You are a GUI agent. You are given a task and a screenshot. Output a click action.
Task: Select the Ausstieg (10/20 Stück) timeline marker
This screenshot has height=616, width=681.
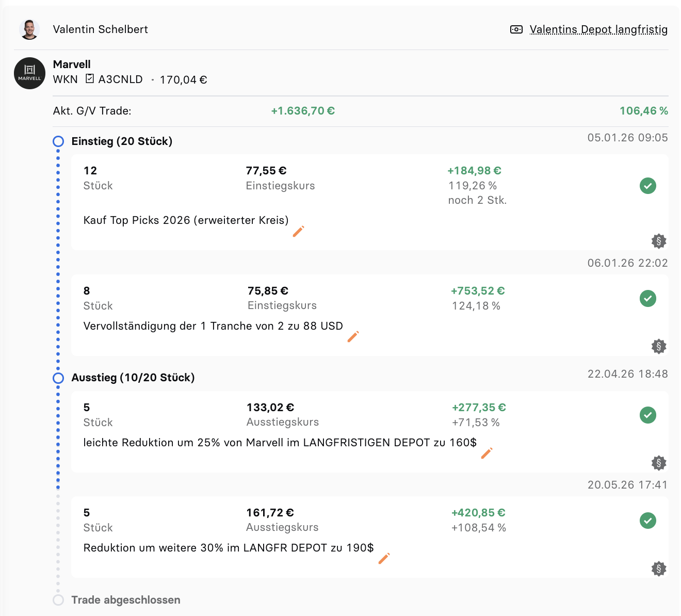point(58,378)
